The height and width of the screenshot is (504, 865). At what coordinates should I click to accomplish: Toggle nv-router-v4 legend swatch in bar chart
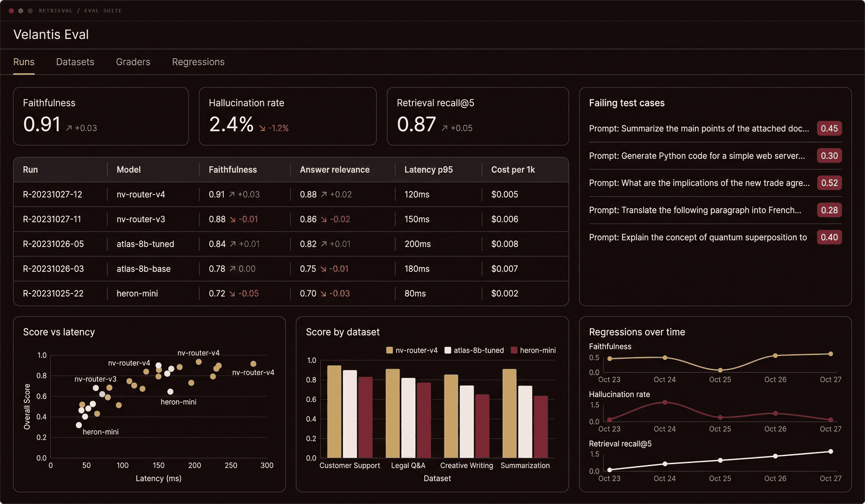pos(390,351)
